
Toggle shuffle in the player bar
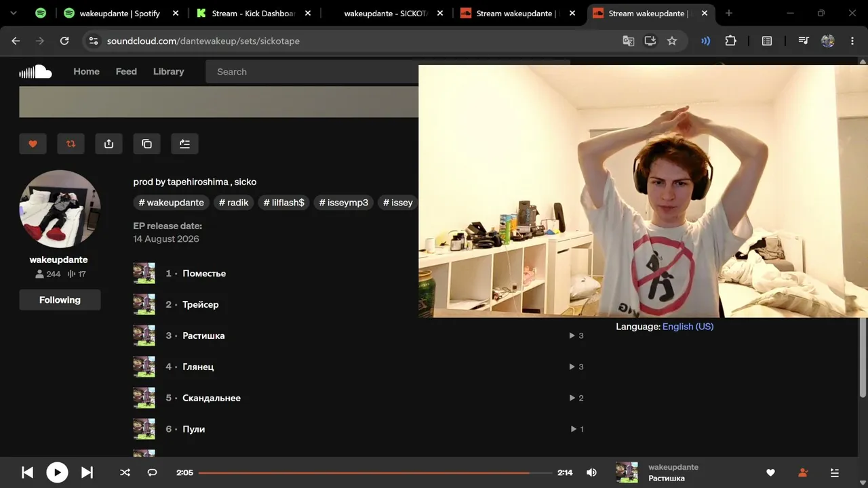click(125, 472)
